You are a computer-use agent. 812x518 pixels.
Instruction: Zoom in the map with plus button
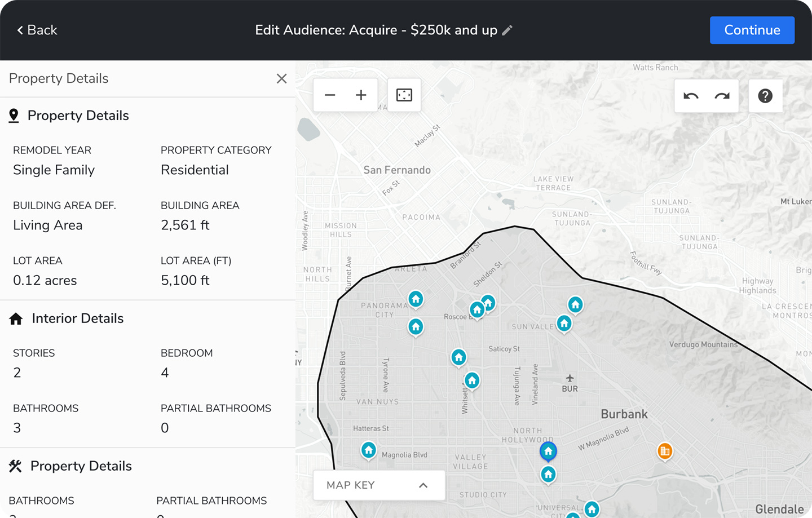[x=361, y=95]
